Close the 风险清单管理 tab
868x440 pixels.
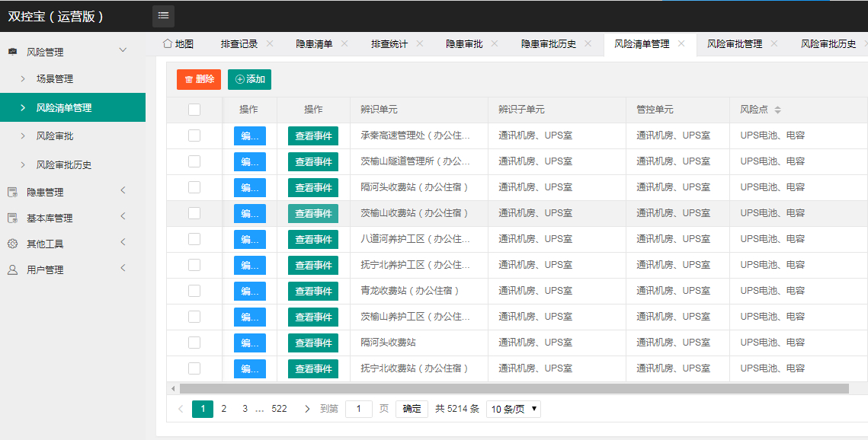681,43
